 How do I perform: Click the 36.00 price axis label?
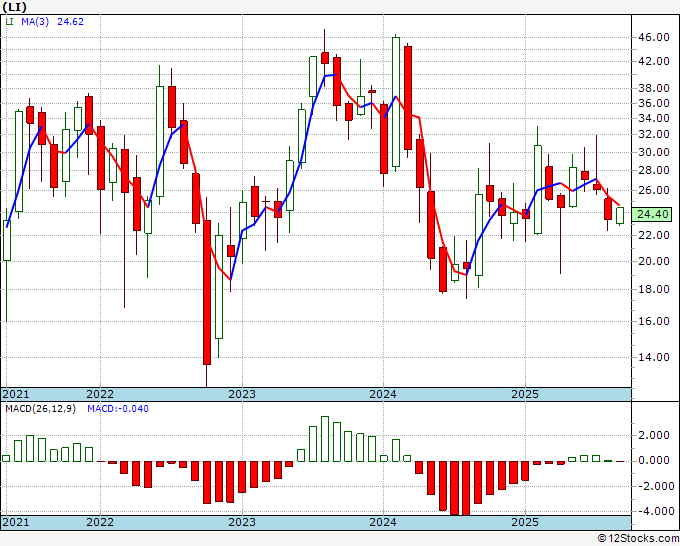pos(653,103)
